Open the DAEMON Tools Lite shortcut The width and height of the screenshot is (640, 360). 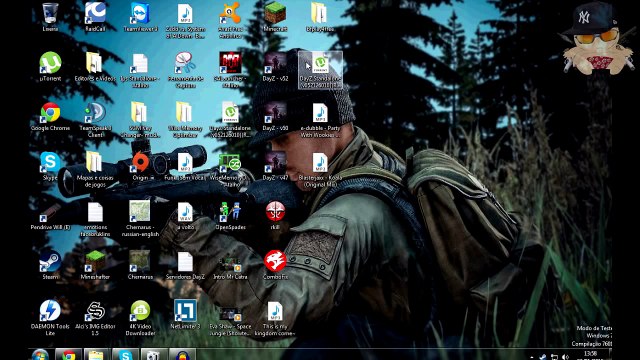[50, 318]
